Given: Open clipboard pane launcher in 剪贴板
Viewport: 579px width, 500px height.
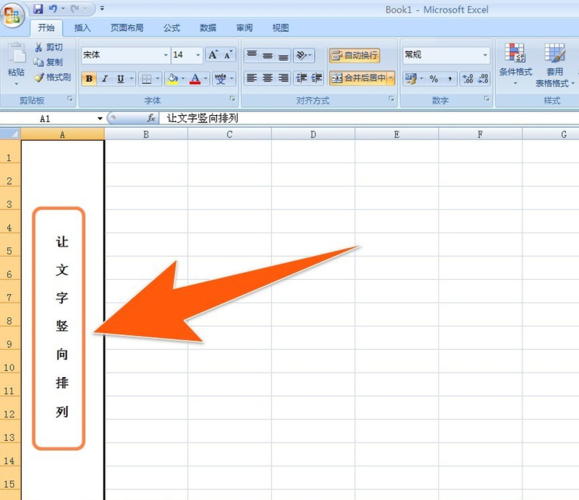Looking at the screenshot, I should click(69, 99).
